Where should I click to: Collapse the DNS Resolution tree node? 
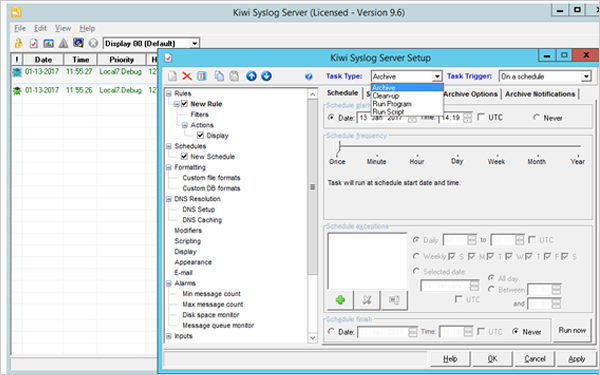(x=169, y=199)
